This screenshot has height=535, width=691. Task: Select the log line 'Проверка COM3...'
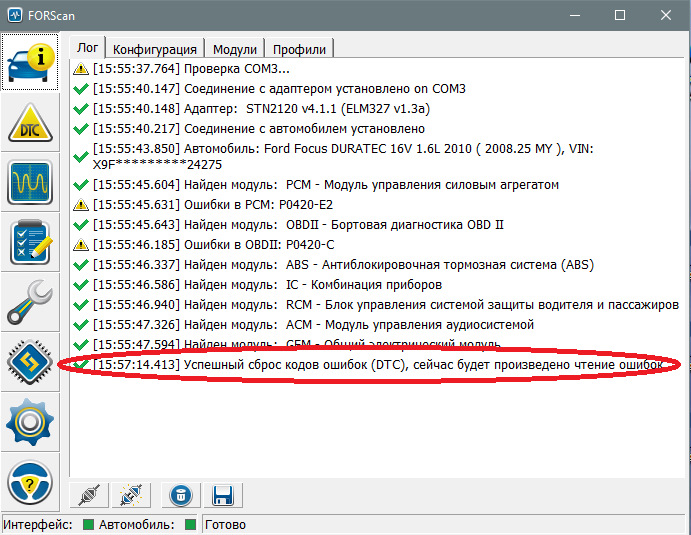pos(191,69)
